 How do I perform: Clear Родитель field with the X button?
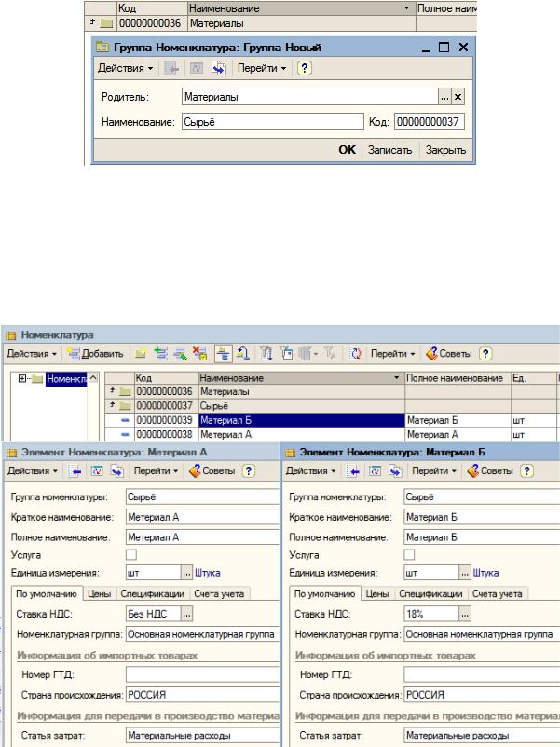458,97
